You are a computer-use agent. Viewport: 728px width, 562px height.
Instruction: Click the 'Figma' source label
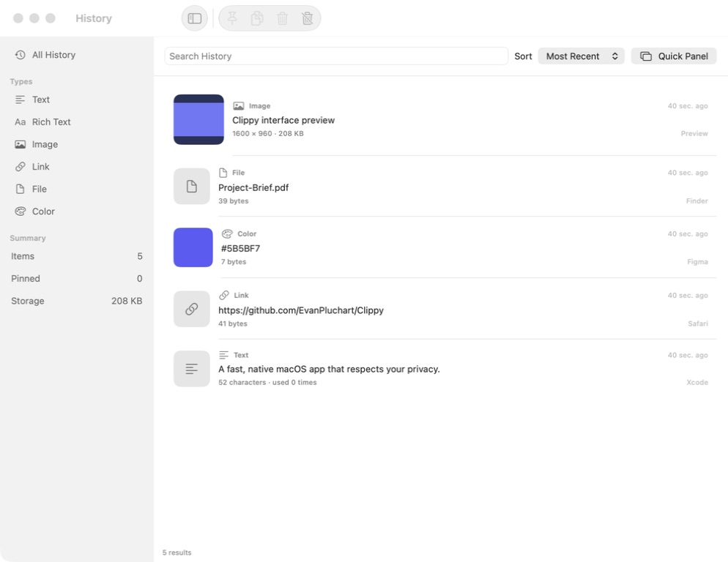pyautogui.click(x=697, y=262)
